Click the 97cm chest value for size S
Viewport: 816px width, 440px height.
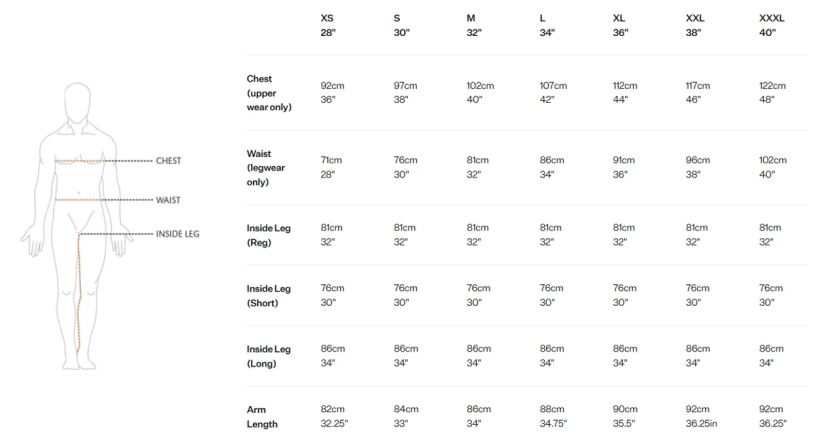pyautogui.click(x=405, y=85)
